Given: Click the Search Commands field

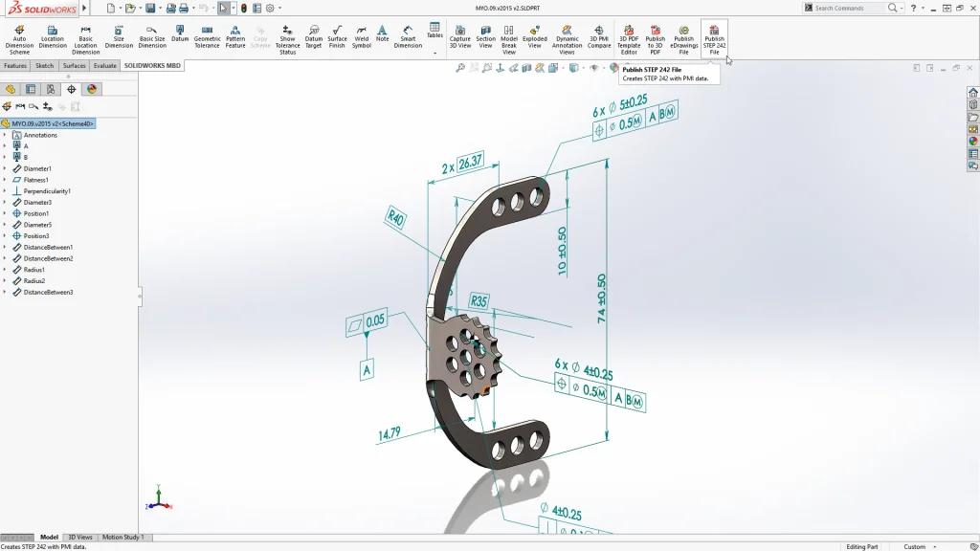Looking at the screenshot, I should (847, 8).
